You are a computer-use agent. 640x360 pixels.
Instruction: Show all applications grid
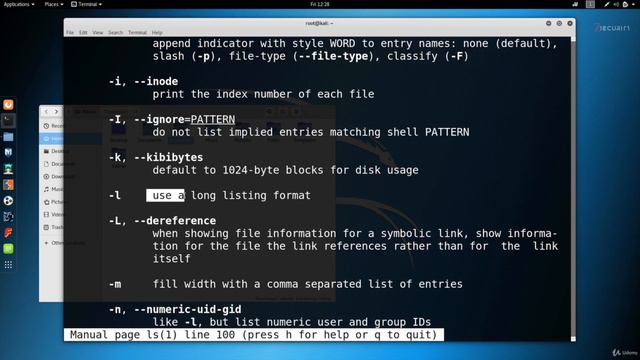tap(8, 265)
